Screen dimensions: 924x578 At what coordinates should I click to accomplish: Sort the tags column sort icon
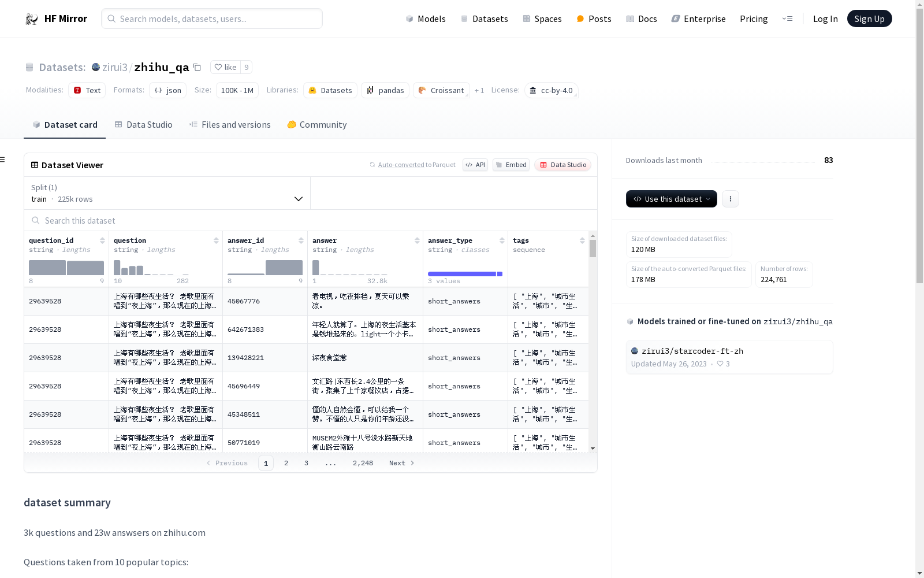582,240
